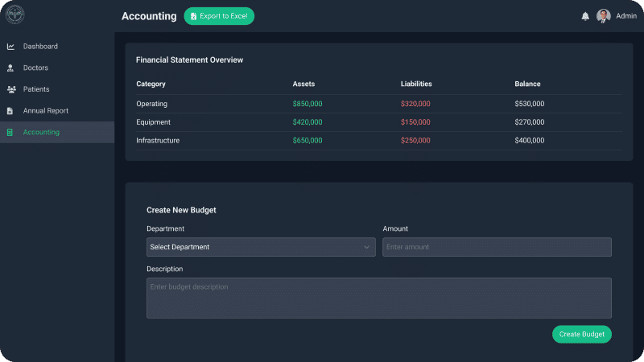The width and height of the screenshot is (644, 362).
Task: Click the Dashboard chart icon
Action: [x=10, y=47]
